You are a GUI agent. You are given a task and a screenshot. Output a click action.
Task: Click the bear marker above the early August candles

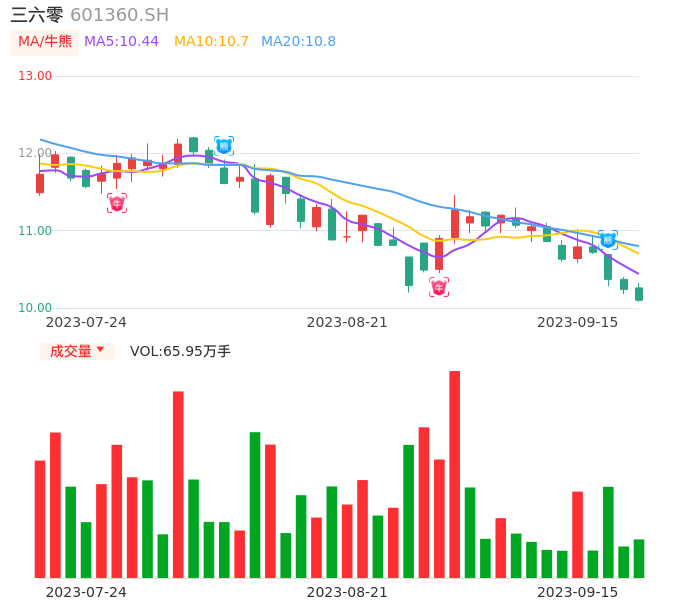click(224, 146)
